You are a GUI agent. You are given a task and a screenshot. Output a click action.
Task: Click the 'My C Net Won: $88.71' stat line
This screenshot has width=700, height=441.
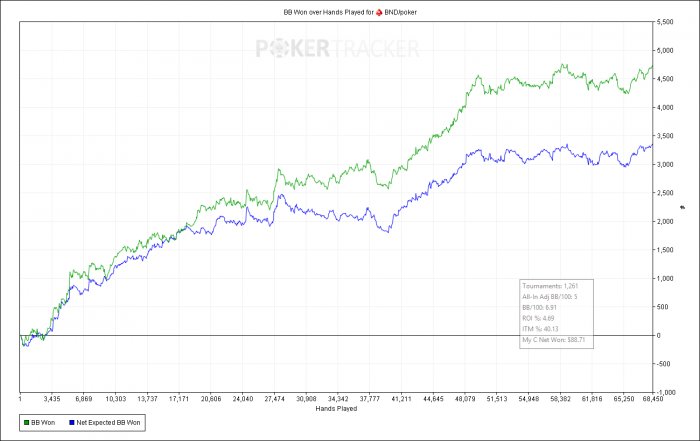pyautogui.click(x=554, y=340)
